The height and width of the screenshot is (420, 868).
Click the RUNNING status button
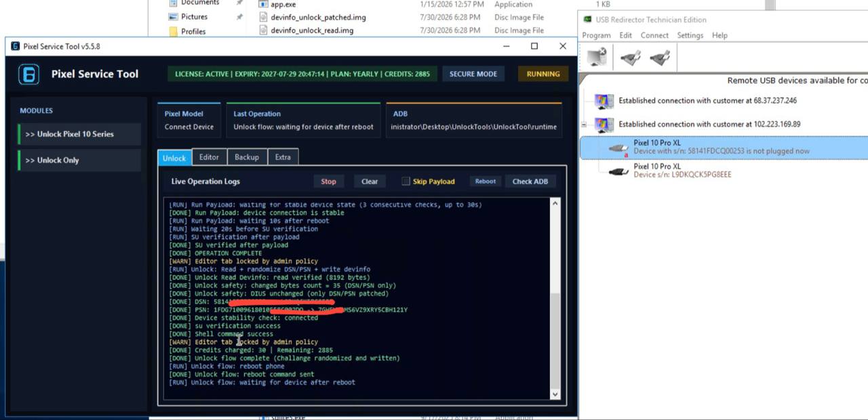pos(543,74)
